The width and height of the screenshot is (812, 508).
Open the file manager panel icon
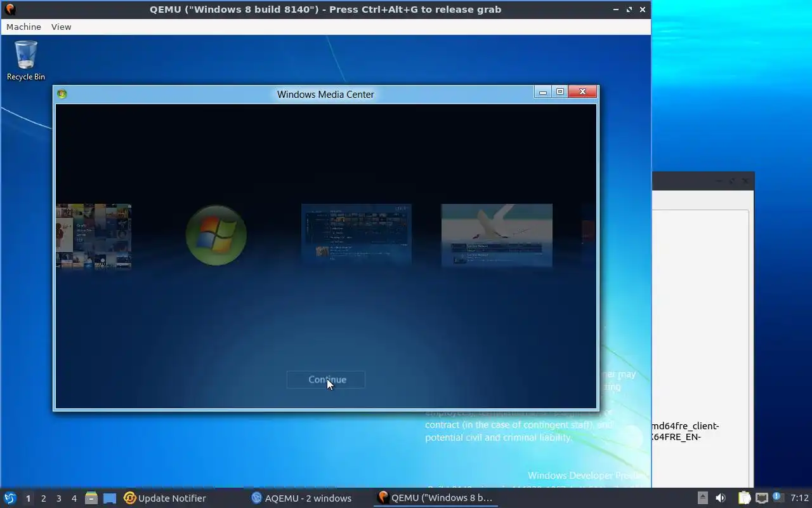click(x=91, y=498)
